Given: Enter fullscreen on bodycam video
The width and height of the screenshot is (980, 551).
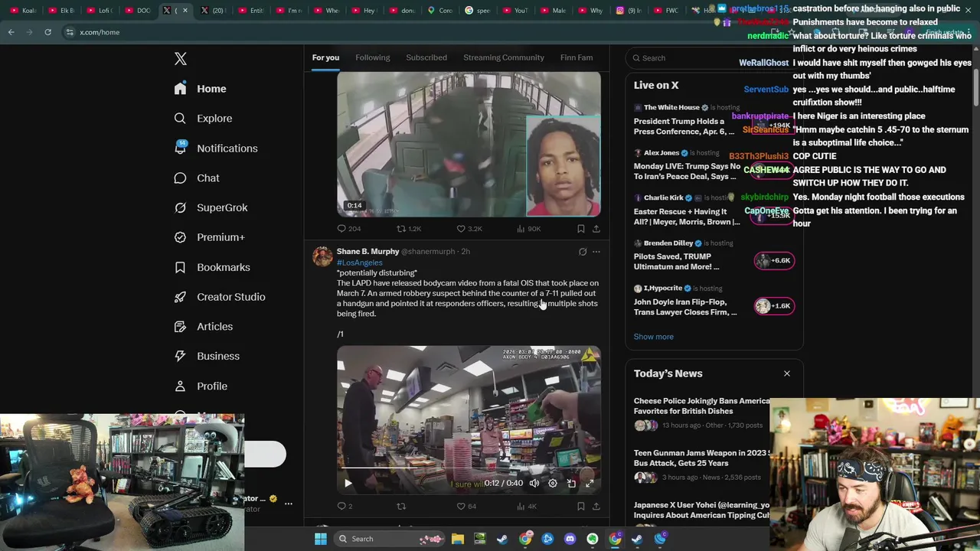Looking at the screenshot, I should click(590, 483).
